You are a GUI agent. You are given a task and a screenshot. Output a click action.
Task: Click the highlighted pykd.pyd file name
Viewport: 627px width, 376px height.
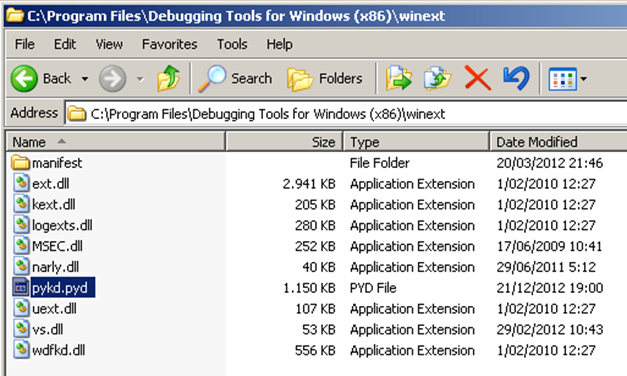coord(63,288)
